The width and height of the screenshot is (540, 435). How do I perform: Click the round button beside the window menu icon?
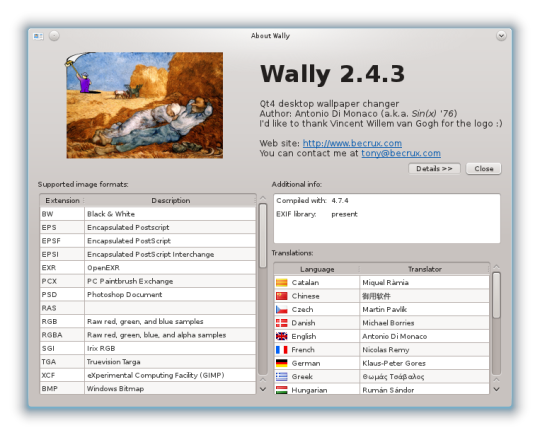[54, 35]
